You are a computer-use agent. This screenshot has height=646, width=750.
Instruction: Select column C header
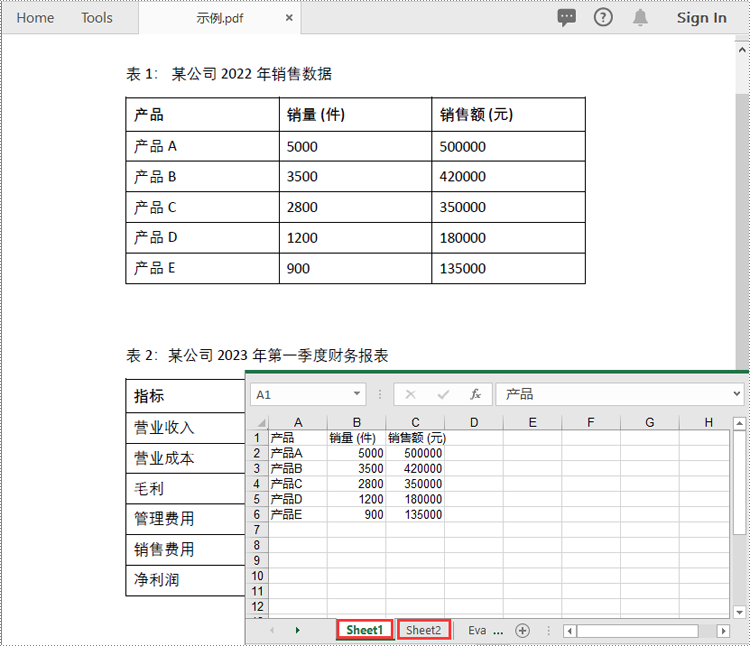coord(415,422)
